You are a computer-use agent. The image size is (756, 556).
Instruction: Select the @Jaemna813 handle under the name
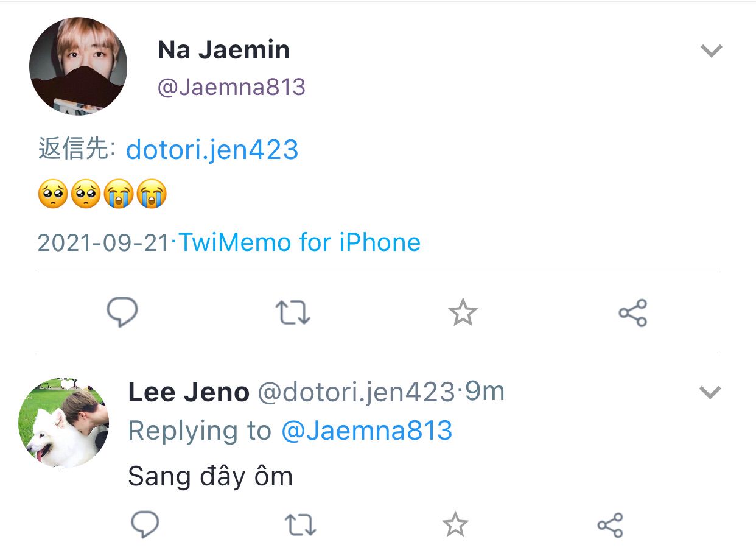231,88
